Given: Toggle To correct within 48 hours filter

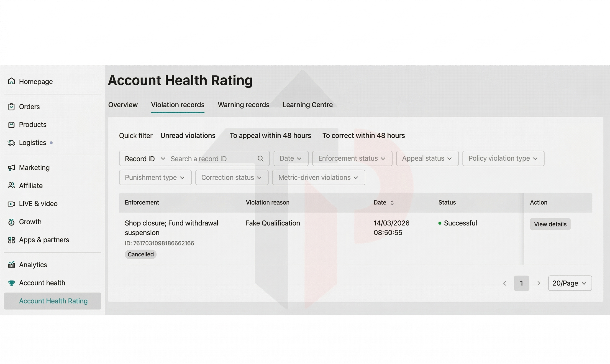Looking at the screenshot, I should click(x=364, y=135).
